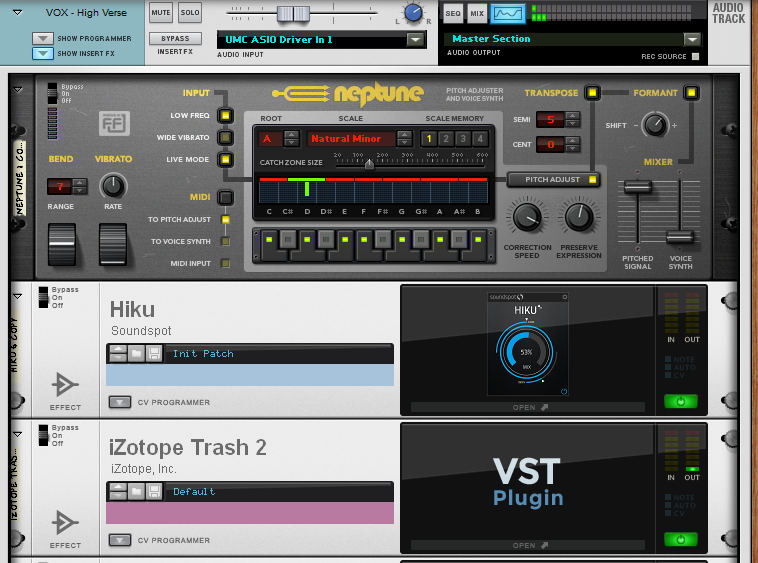The image size is (758, 563).
Task: Select scale memory slot 2
Action: pos(446,139)
